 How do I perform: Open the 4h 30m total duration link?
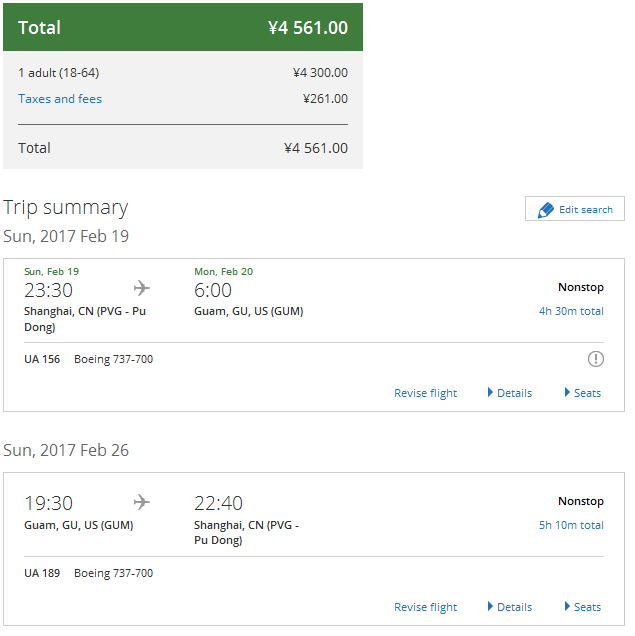point(571,311)
